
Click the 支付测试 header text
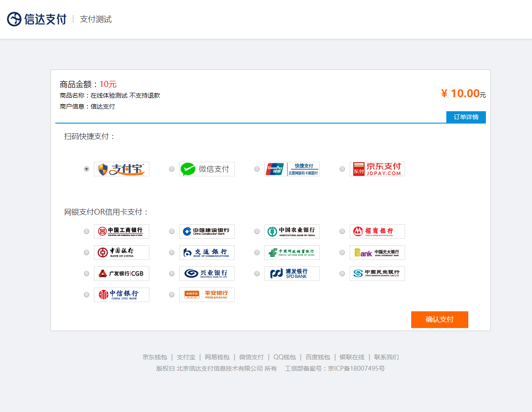point(96,19)
